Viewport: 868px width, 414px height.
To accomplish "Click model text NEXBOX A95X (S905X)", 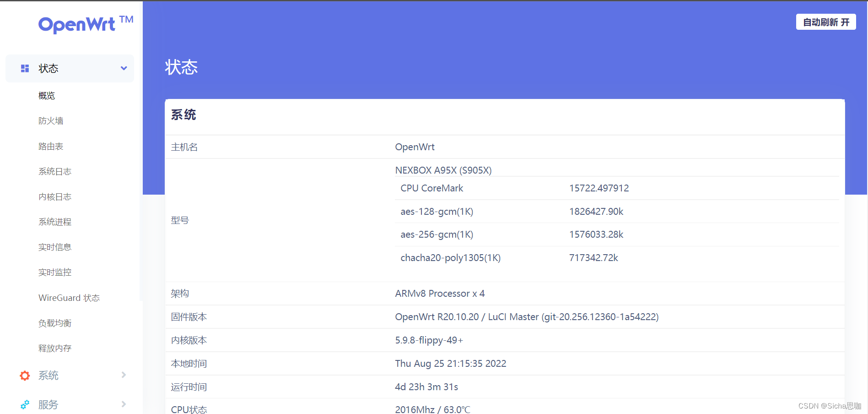I will pyautogui.click(x=443, y=170).
